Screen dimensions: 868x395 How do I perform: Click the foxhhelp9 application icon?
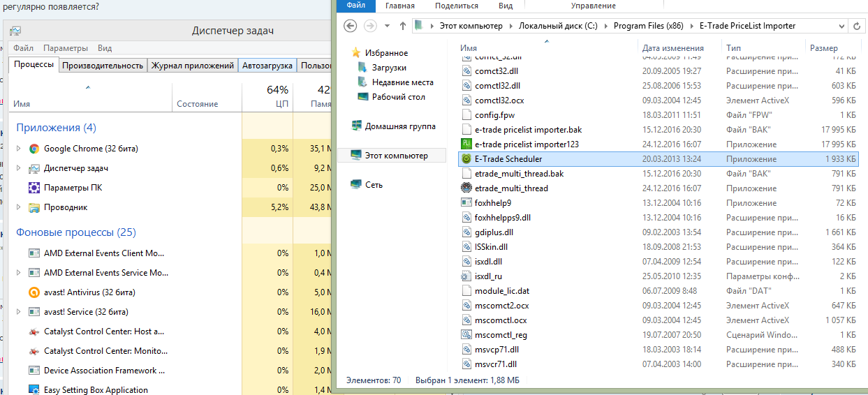[x=467, y=203]
